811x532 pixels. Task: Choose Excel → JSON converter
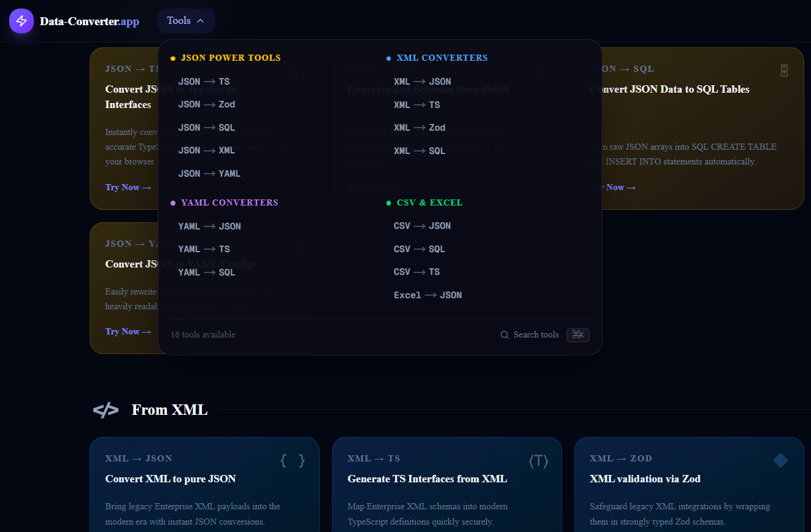[x=428, y=295]
